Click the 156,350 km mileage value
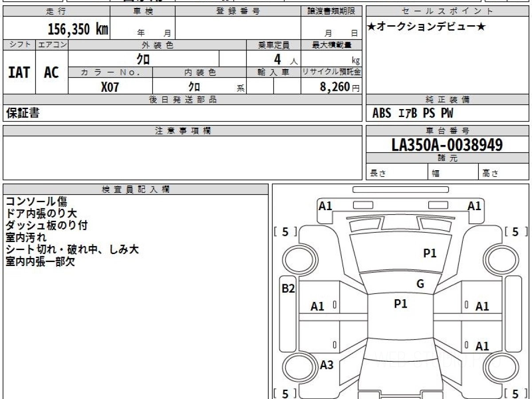 (78, 29)
